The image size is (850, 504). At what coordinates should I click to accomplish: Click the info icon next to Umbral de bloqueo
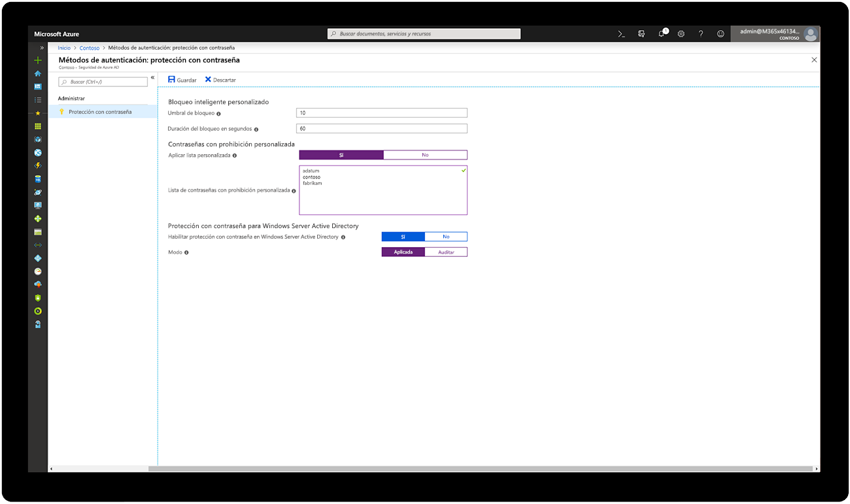tap(218, 114)
